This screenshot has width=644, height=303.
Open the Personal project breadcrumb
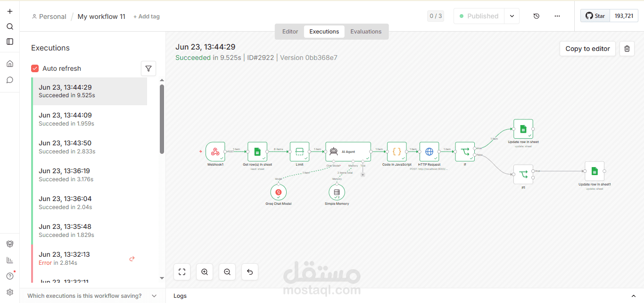[49, 17]
